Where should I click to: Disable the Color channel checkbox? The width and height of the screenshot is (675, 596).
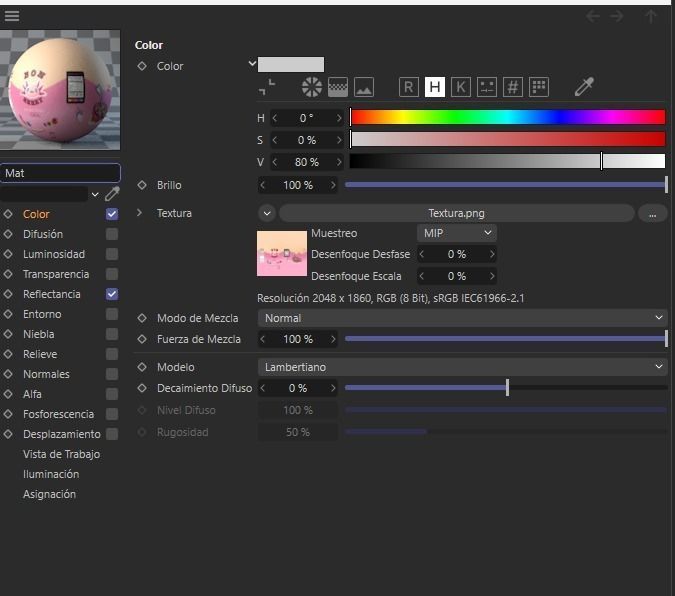[112, 214]
